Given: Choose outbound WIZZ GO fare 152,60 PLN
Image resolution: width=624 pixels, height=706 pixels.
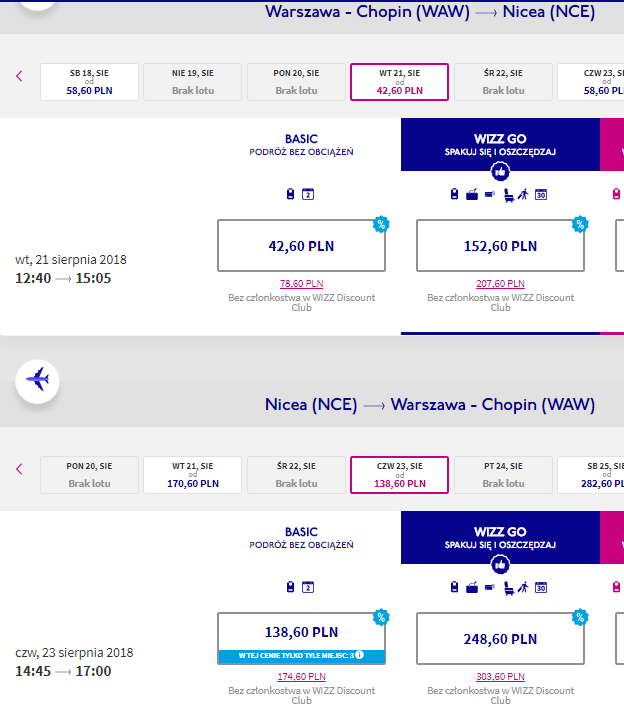Looking at the screenshot, I should pyautogui.click(x=500, y=246).
